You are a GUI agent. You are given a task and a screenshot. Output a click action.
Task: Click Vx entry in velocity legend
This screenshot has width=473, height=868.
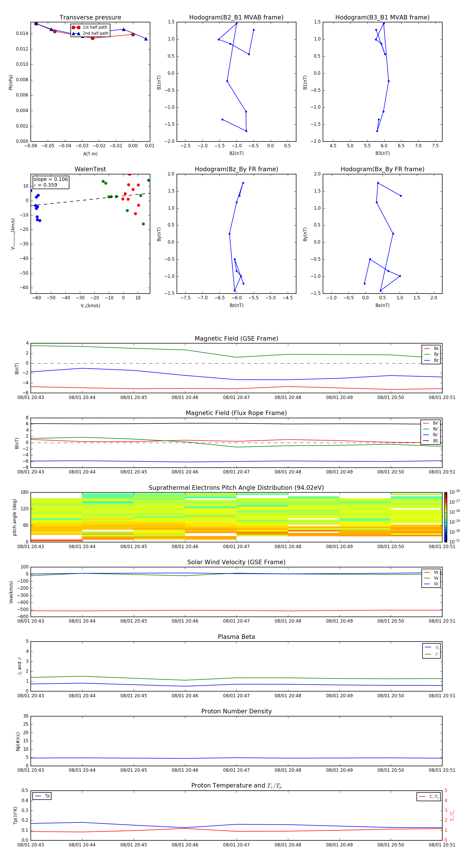pos(431,572)
